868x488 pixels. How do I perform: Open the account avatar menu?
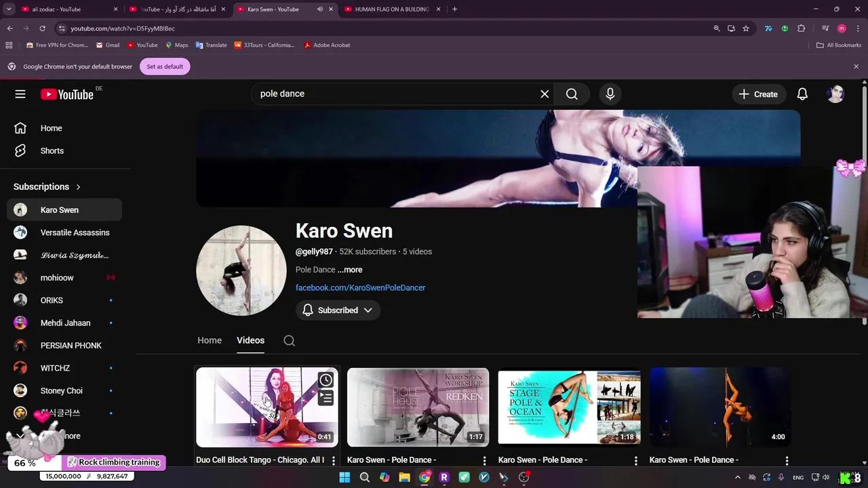[835, 94]
